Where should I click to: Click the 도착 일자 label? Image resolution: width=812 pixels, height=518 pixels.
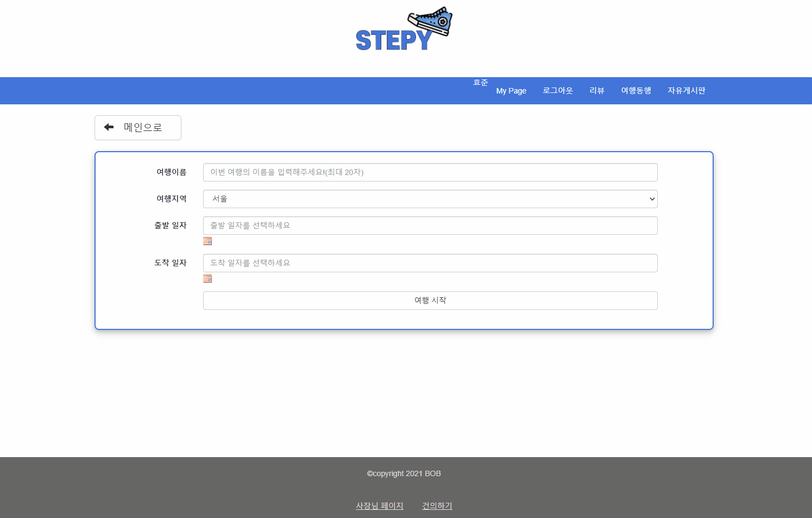click(x=171, y=263)
